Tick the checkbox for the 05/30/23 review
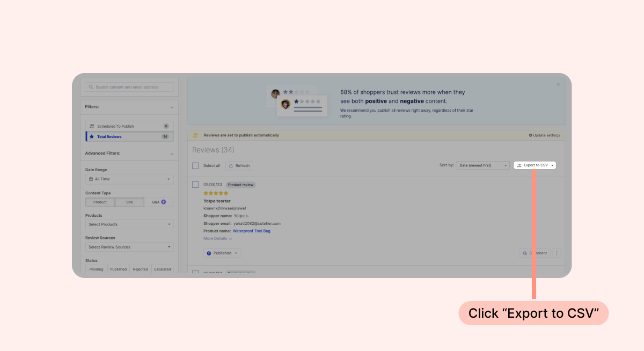This screenshot has height=351, width=644. pos(196,185)
